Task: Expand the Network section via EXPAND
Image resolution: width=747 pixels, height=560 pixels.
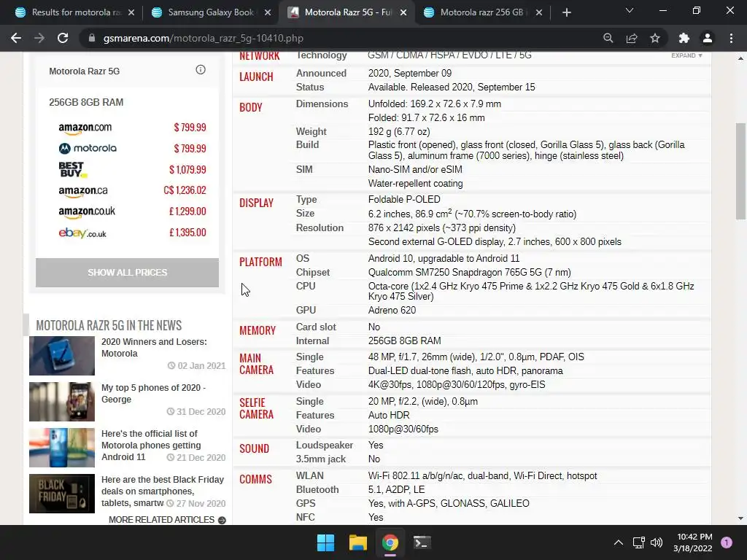Action: coord(686,55)
